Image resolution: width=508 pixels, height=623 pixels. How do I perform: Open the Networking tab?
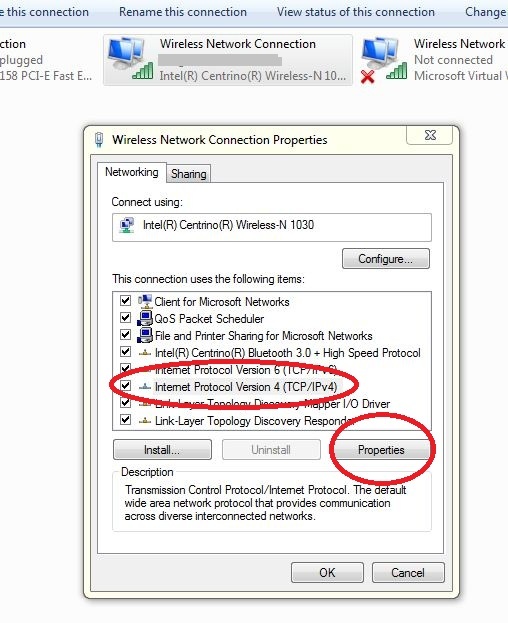point(131,172)
